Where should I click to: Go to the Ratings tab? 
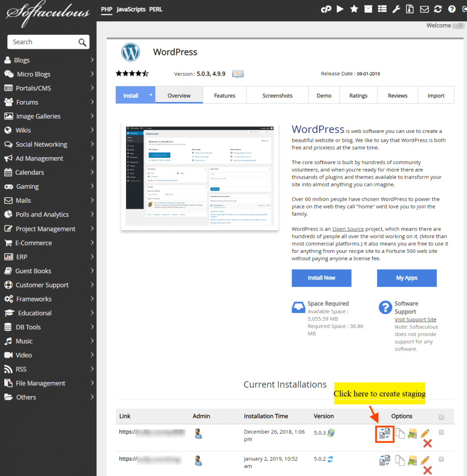click(358, 95)
